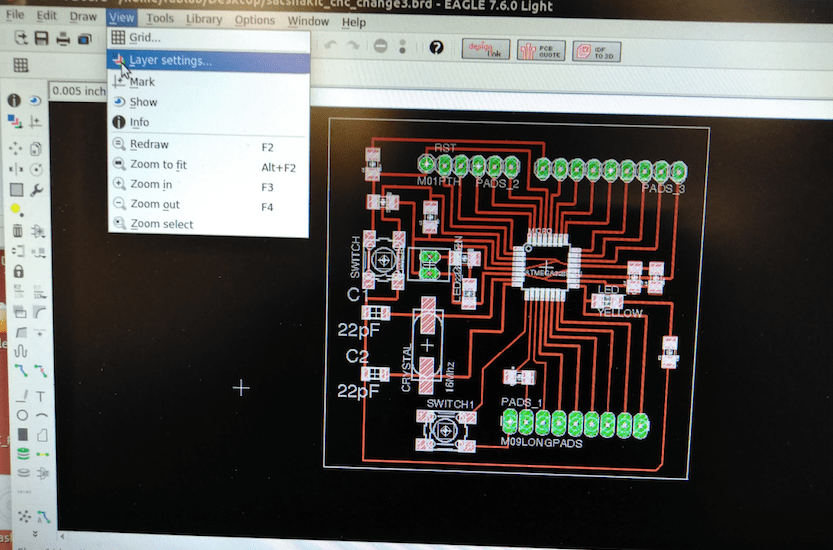Viewport: 833px width, 550px height.
Task: Click the PCB Quote button
Action: click(541, 51)
